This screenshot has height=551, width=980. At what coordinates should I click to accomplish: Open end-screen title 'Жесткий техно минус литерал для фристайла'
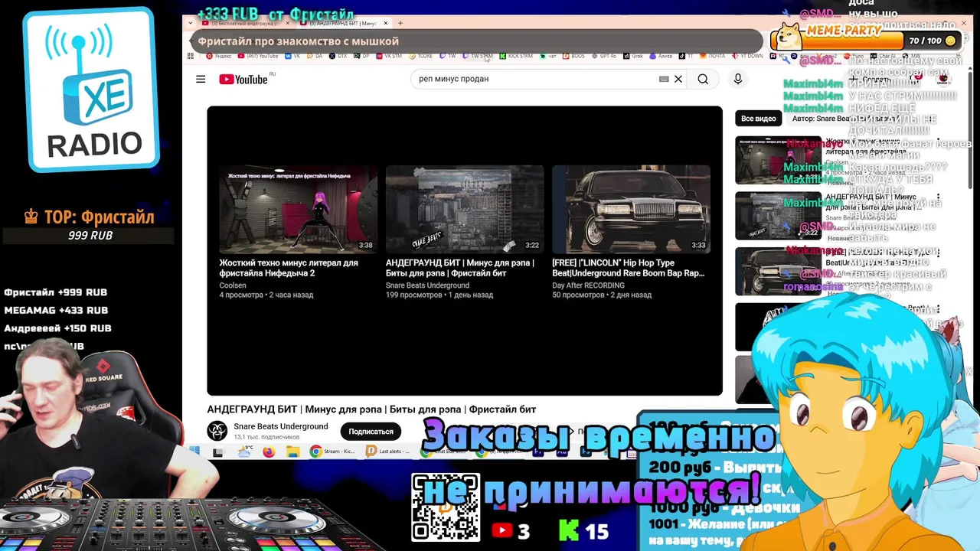pos(289,268)
